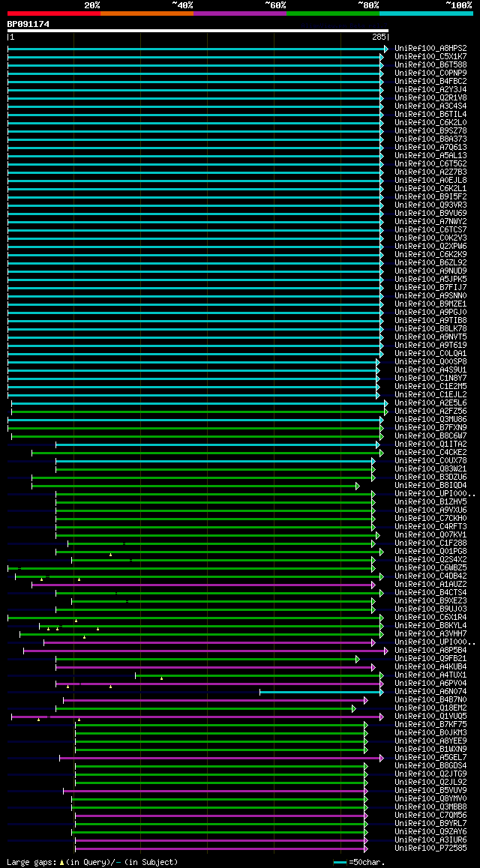Select the UniRef100_A2Y3J4 label
The height and width of the screenshot is (868, 480).
(430, 90)
